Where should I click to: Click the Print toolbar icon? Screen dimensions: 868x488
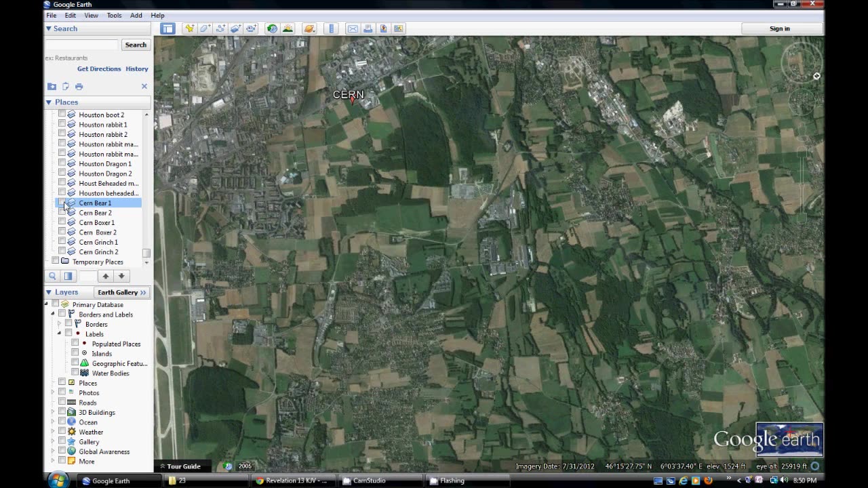[368, 28]
